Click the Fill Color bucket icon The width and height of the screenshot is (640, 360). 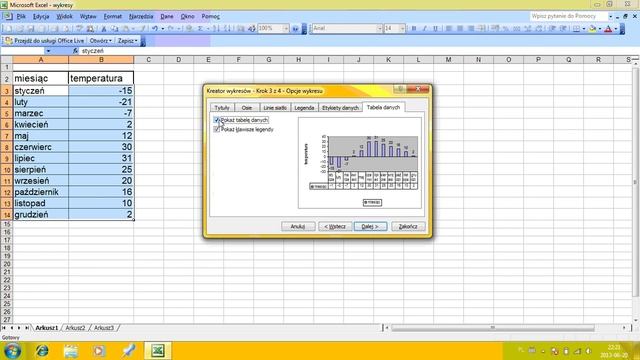coord(593,29)
